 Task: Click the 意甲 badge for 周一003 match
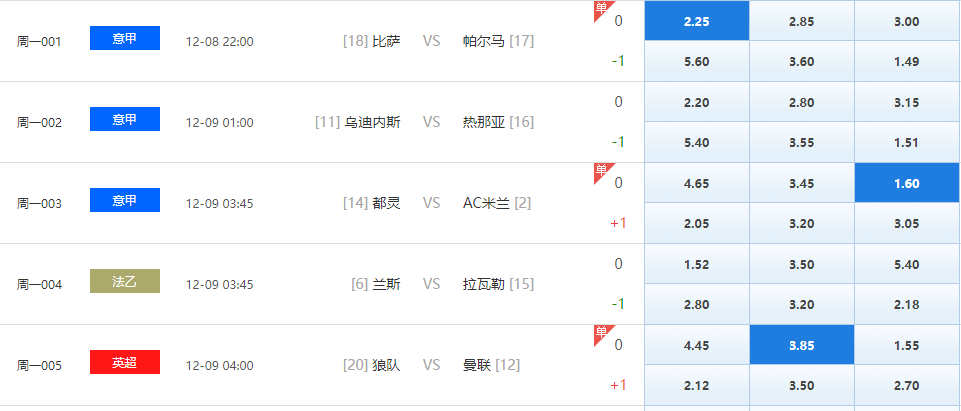point(125,200)
